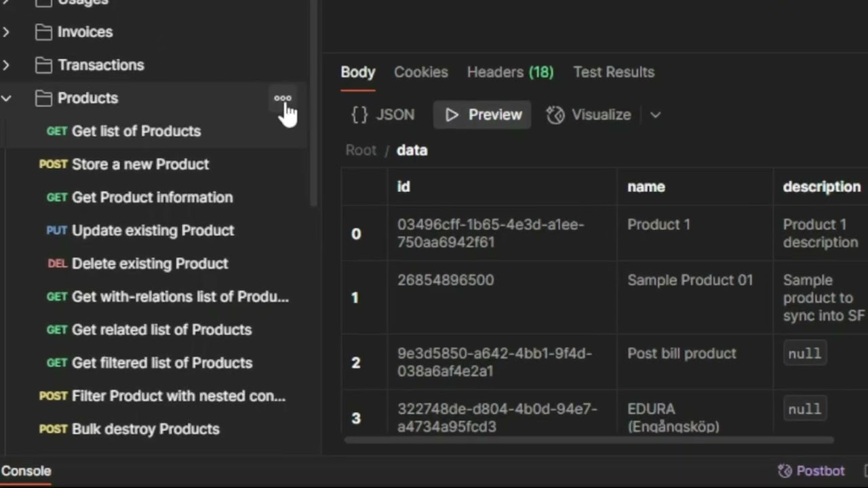Screen dimensions: 868x488
Task: Click the Products folder icon
Action: [43, 98]
